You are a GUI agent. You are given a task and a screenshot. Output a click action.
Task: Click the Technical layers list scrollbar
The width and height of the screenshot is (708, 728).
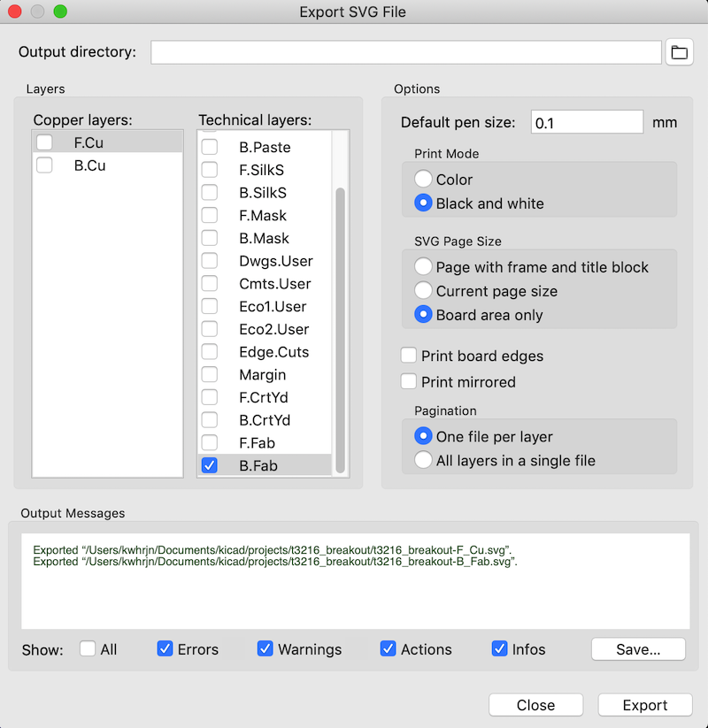[x=340, y=330]
